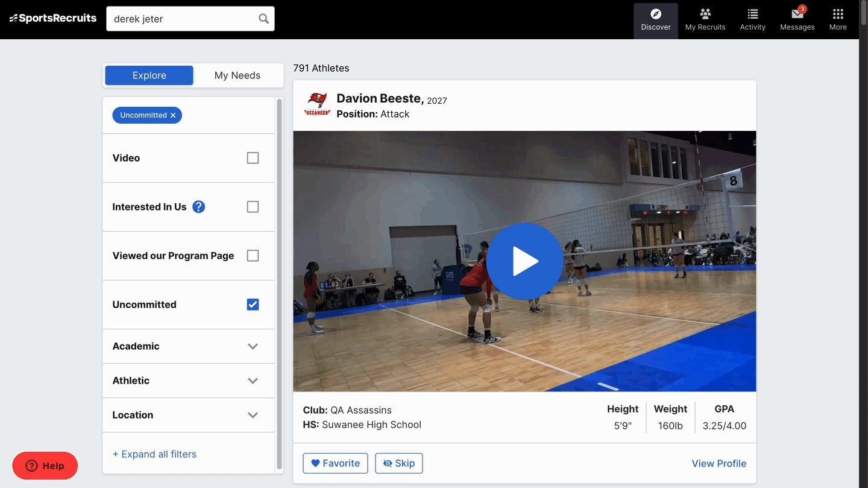The height and width of the screenshot is (488, 868).
Task: Switch to the My Needs tab
Action: tap(237, 75)
